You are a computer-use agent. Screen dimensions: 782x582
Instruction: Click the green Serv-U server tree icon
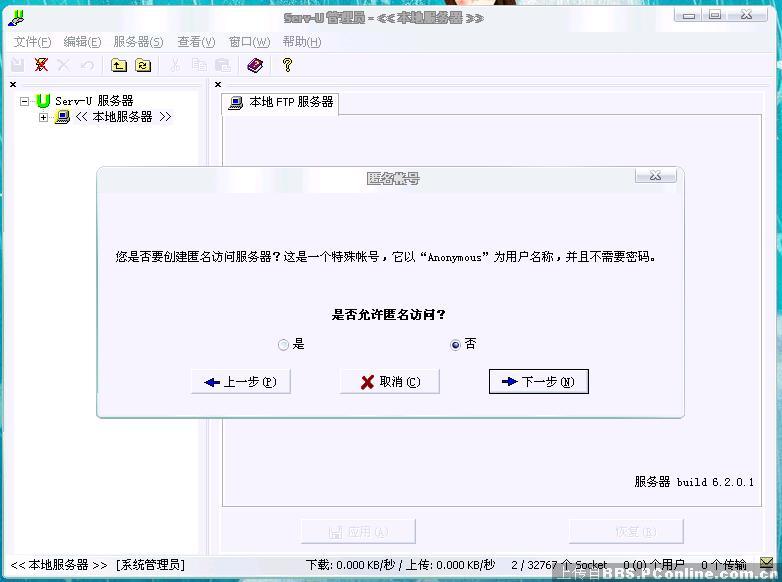[x=43, y=101]
